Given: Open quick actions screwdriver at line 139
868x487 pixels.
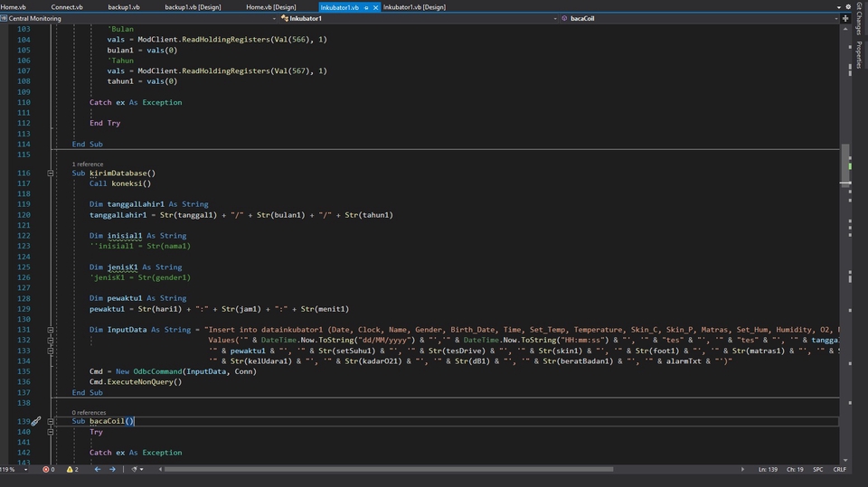Looking at the screenshot, I should pyautogui.click(x=36, y=421).
